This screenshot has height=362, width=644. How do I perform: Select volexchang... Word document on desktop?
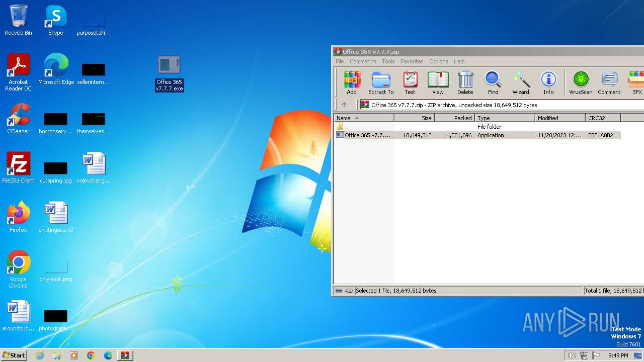click(94, 168)
